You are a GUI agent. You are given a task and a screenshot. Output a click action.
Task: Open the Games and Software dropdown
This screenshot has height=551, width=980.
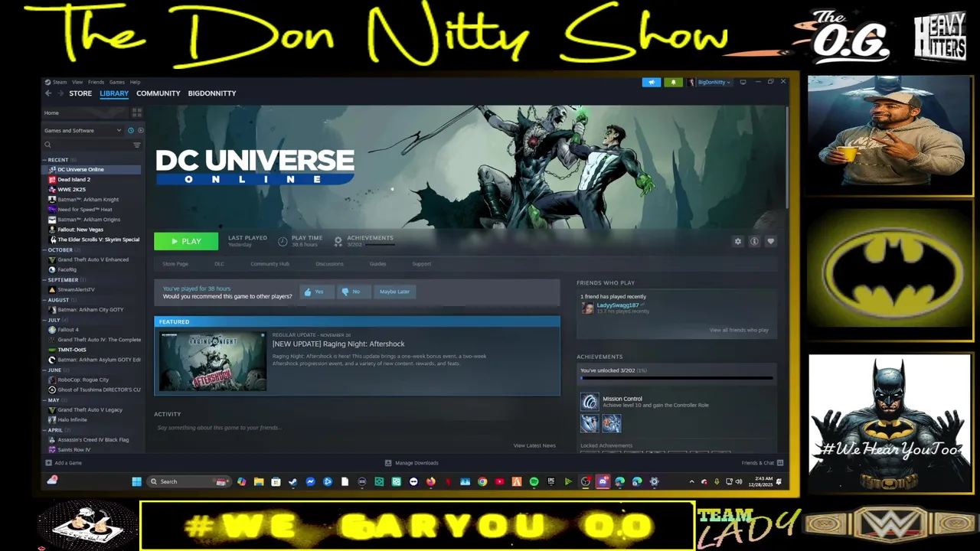[x=83, y=131]
